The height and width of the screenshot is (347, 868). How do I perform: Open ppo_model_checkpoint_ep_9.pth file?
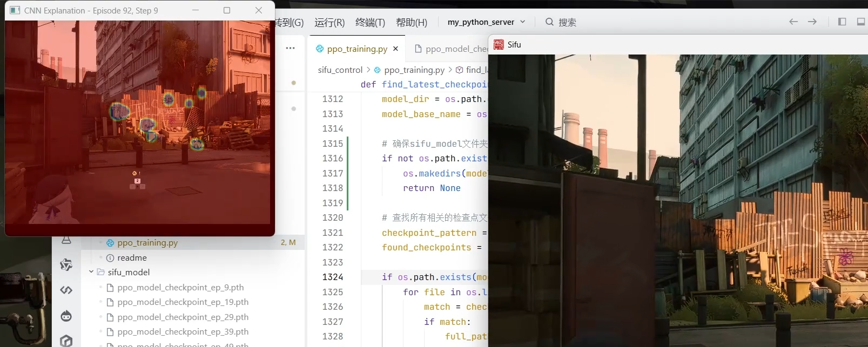click(193, 287)
